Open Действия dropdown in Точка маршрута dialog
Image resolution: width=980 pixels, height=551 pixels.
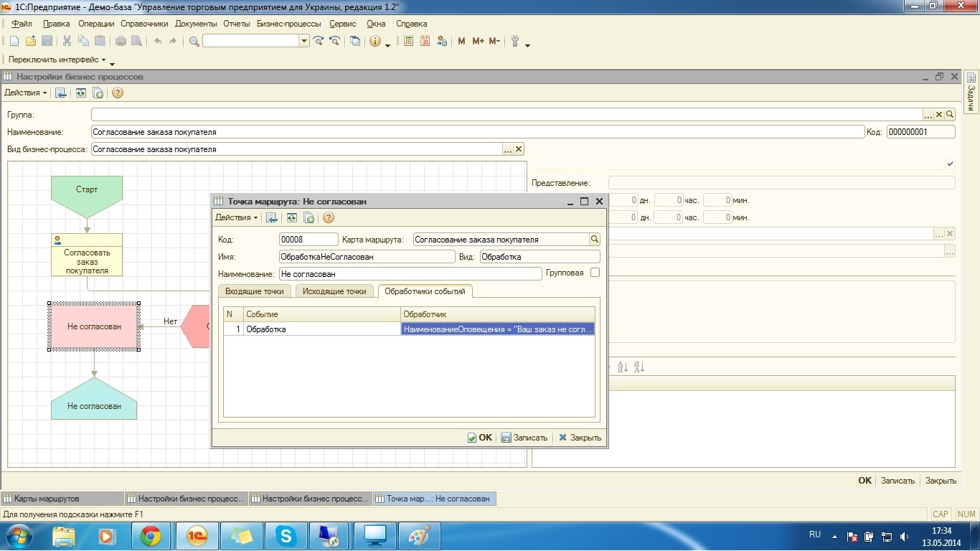pos(237,217)
